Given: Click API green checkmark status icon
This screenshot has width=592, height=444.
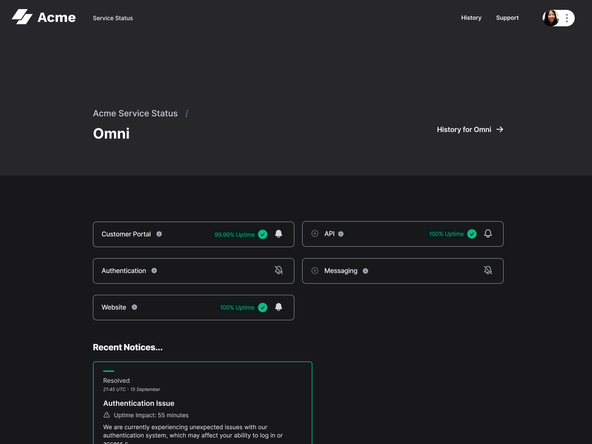Looking at the screenshot, I should tap(472, 234).
